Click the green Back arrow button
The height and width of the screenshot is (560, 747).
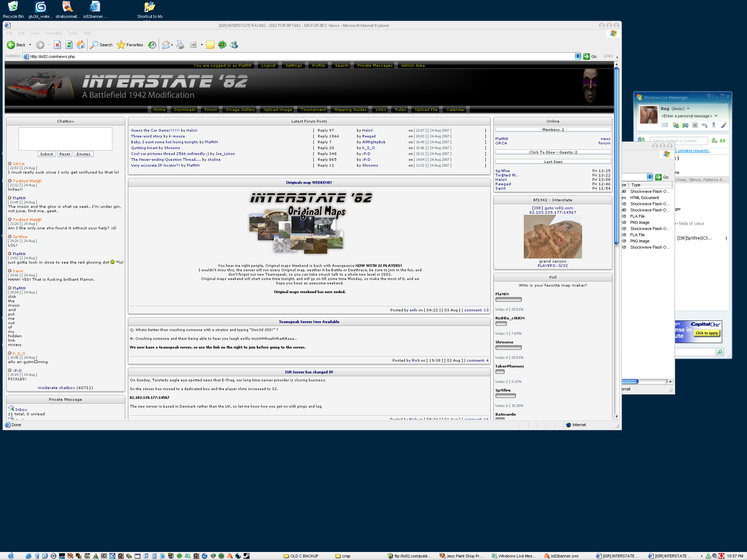(x=11, y=45)
